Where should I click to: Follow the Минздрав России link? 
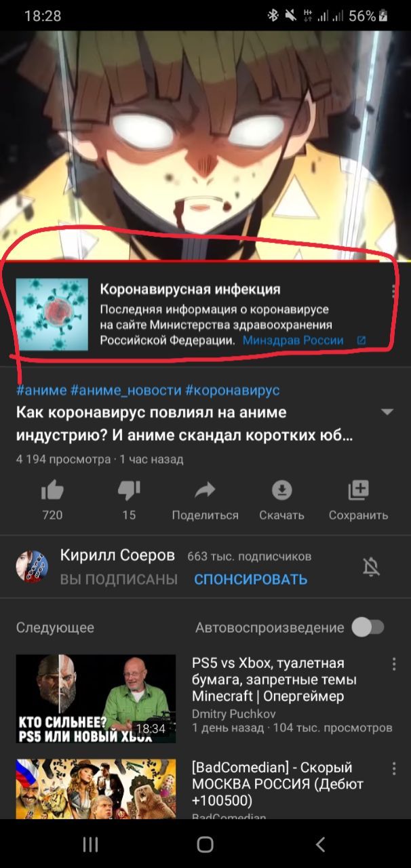click(294, 340)
